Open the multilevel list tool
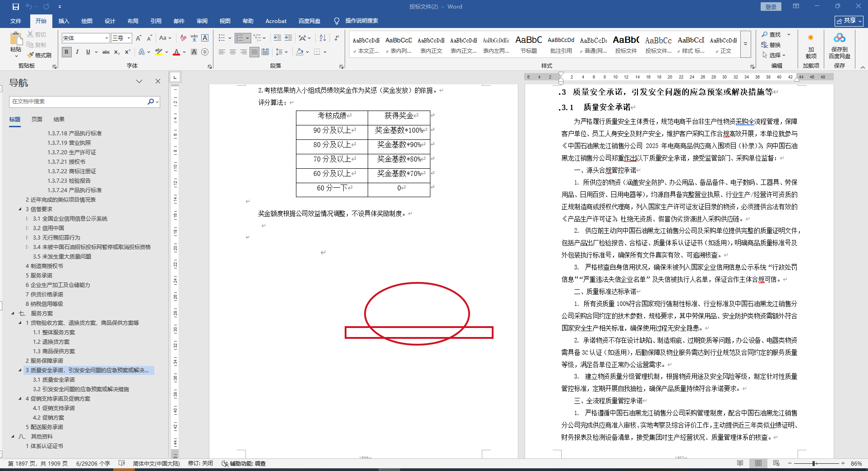 tap(258, 38)
